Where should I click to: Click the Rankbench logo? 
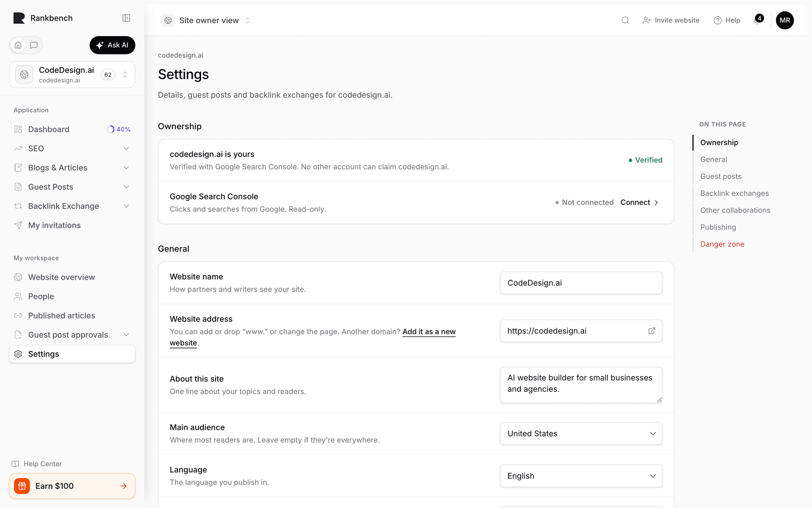click(19, 18)
